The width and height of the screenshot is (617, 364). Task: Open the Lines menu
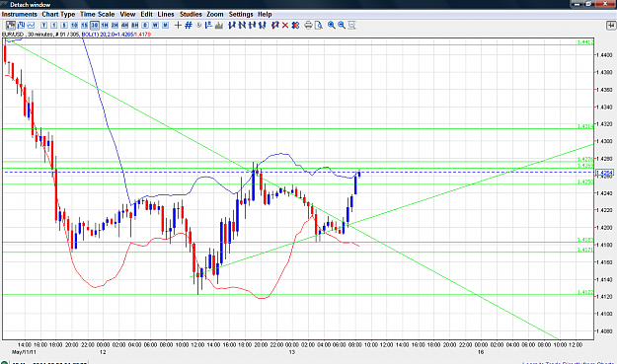click(x=166, y=14)
